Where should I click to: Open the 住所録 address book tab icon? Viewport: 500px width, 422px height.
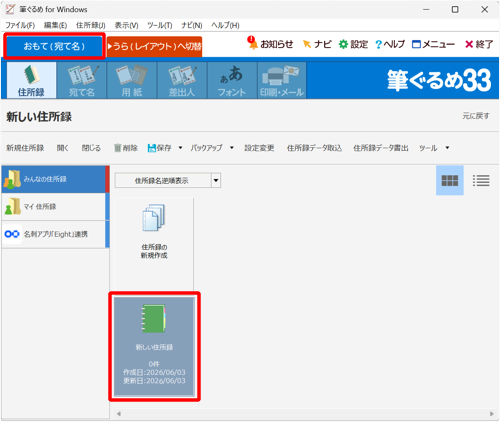pyautogui.click(x=31, y=80)
